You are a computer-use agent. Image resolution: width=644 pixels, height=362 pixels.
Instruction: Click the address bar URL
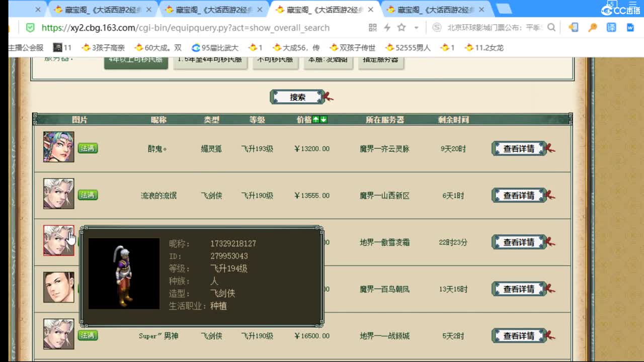[185, 28]
